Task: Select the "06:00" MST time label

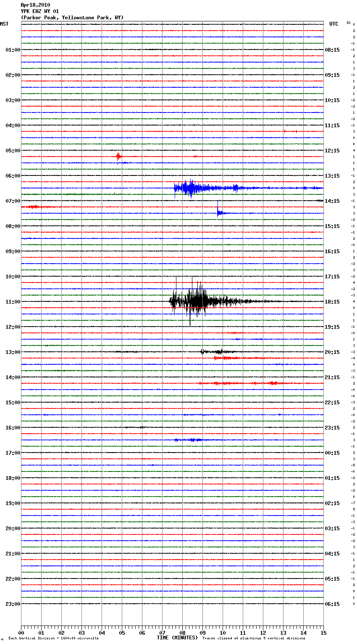Action: pyautogui.click(x=13, y=176)
